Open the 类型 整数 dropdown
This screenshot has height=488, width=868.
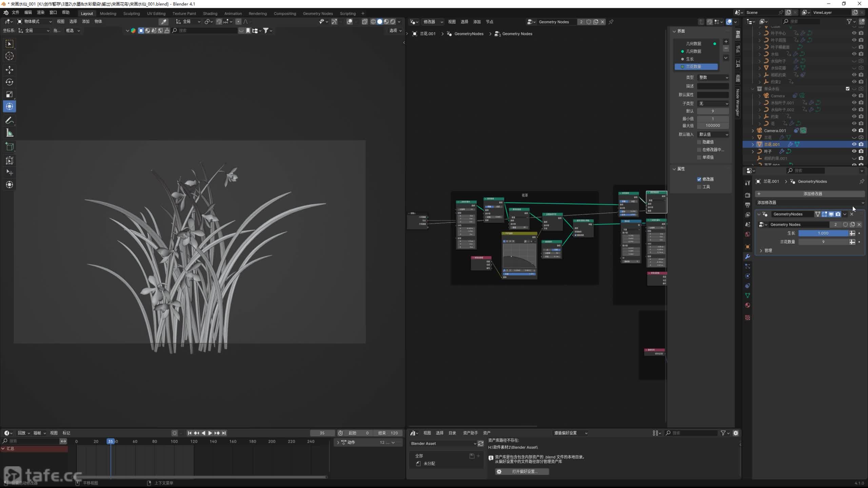[x=713, y=77]
